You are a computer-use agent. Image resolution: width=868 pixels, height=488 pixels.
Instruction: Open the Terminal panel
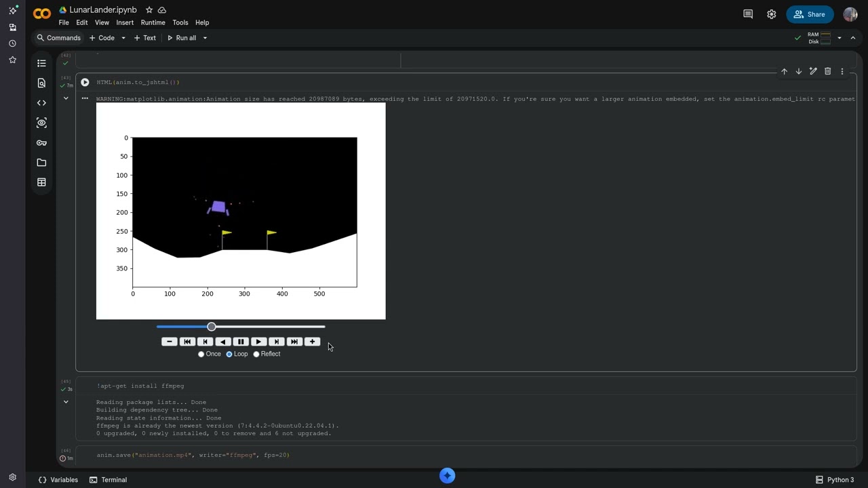tap(108, 480)
